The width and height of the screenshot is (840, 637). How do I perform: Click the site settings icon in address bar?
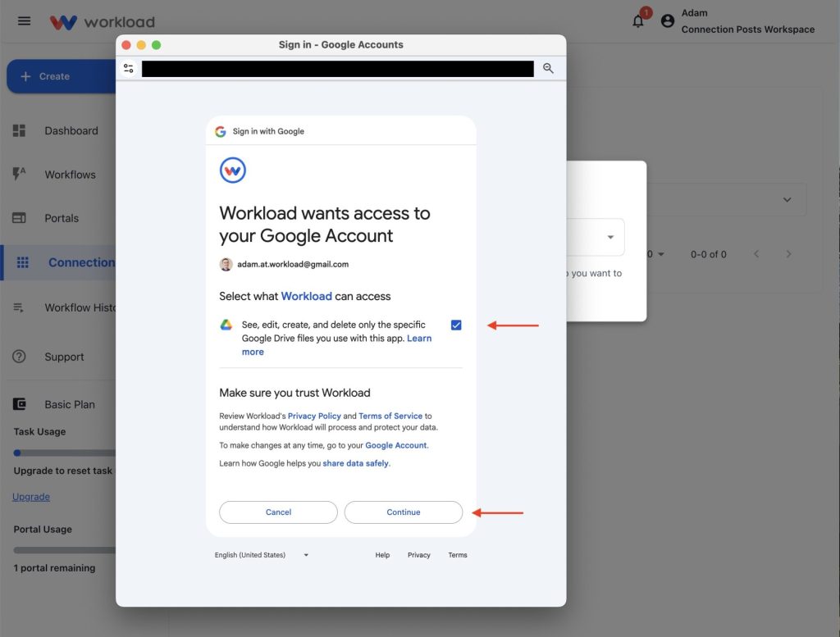tap(129, 69)
